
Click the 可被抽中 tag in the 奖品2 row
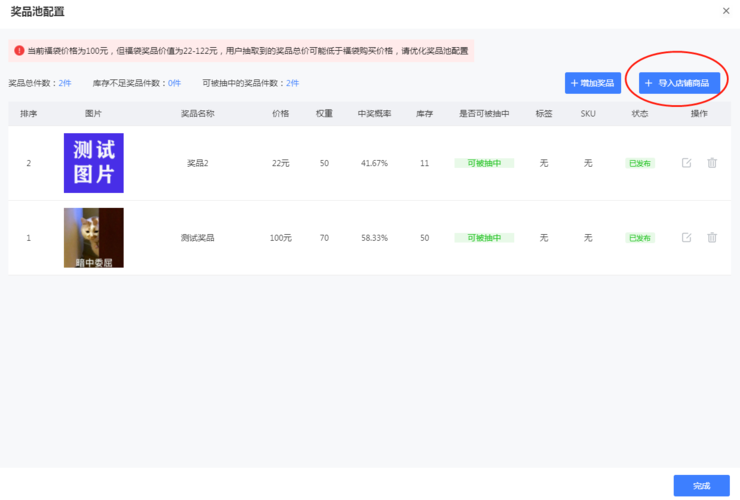click(x=484, y=163)
